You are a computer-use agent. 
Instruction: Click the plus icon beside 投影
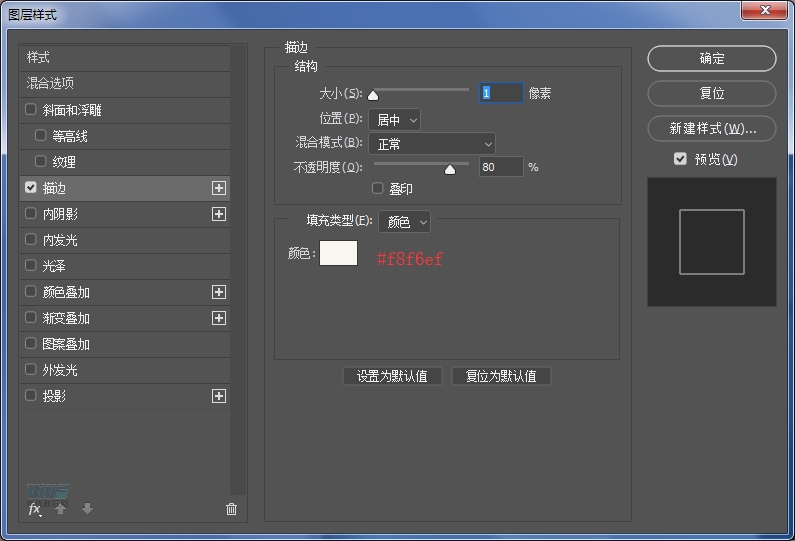(x=219, y=396)
